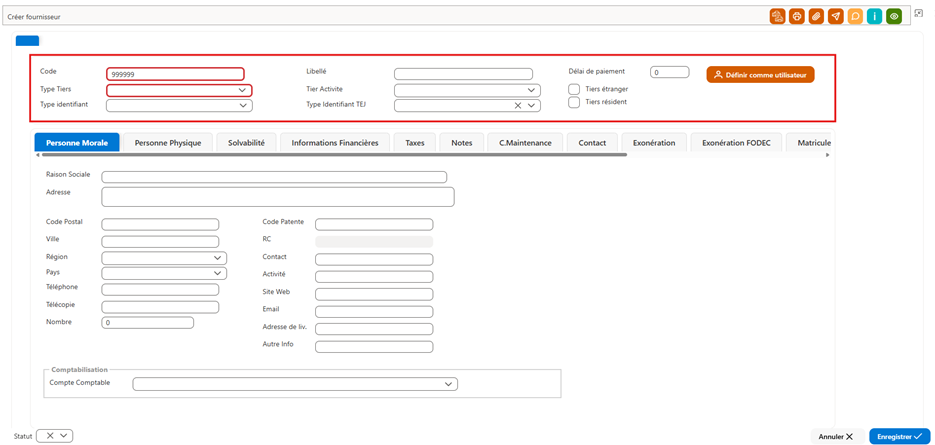
Task: Expand the Type Tiers dropdown
Action: point(179,90)
